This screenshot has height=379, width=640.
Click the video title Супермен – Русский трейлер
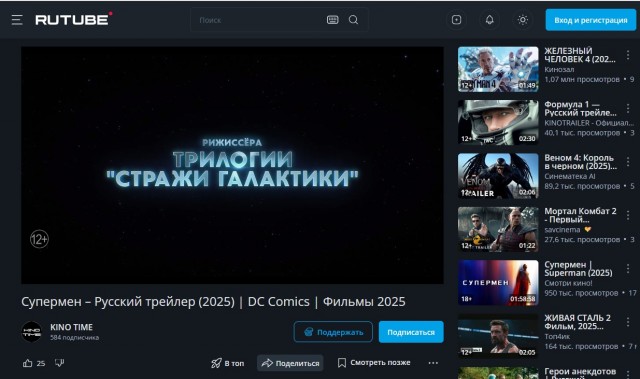tap(213, 302)
